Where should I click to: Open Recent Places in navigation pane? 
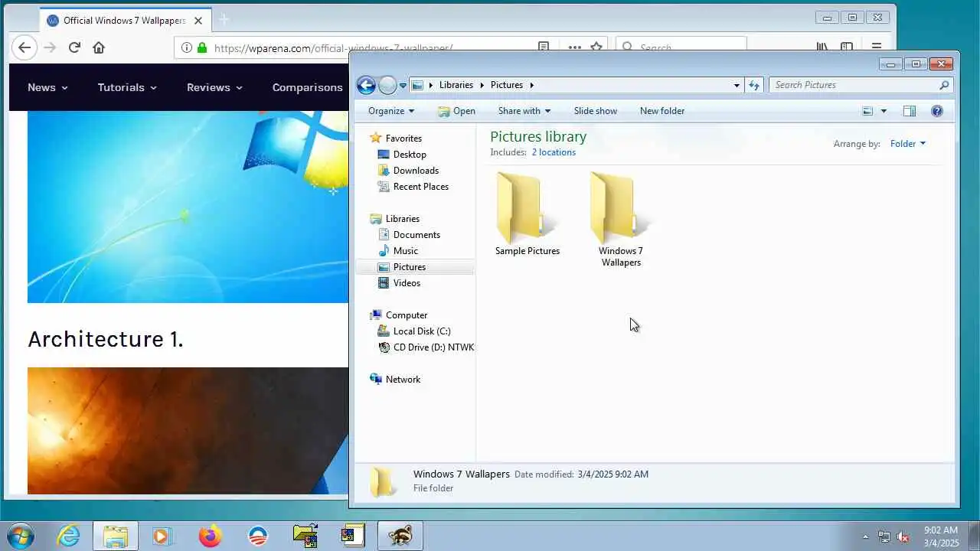pos(420,187)
